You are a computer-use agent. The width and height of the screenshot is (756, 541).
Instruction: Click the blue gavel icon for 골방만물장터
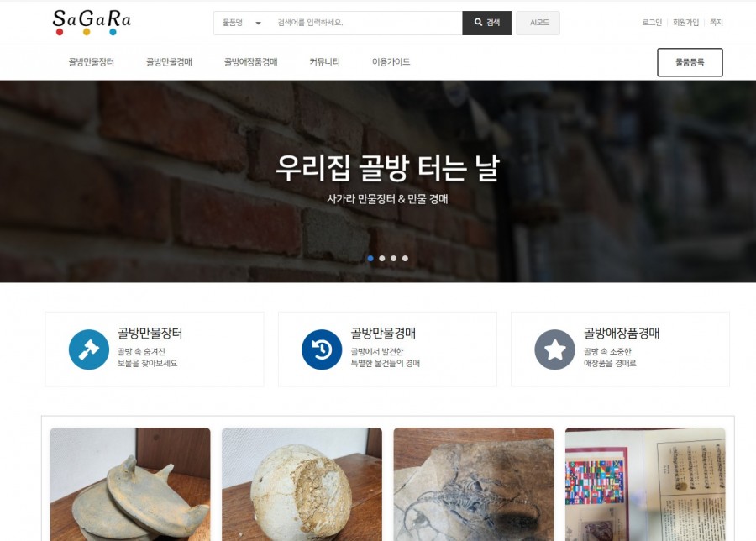pos(89,349)
